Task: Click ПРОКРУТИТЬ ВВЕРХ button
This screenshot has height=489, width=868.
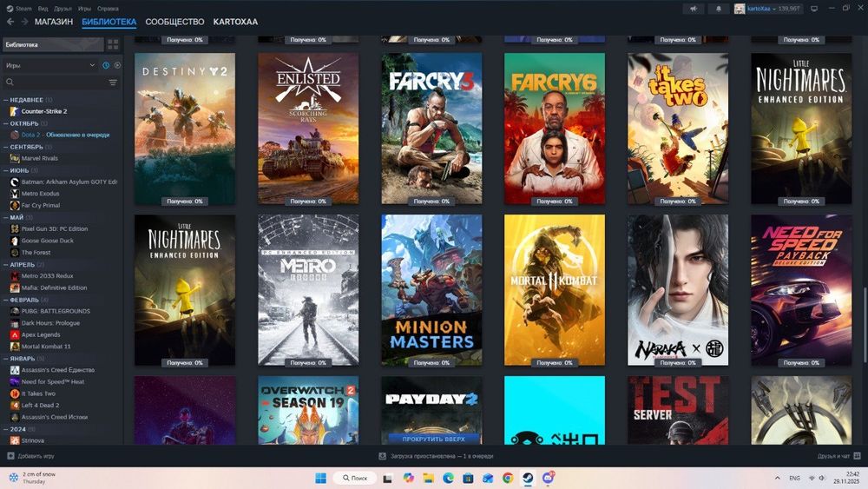Action: (x=433, y=439)
